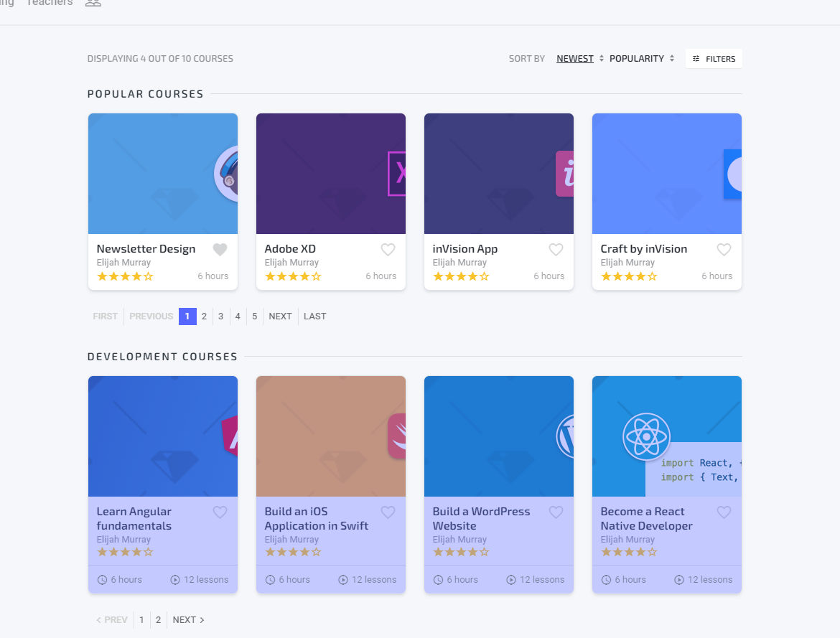Click Build an iOS Application in Swift title
The image size is (840, 638).
pyautogui.click(x=316, y=519)
